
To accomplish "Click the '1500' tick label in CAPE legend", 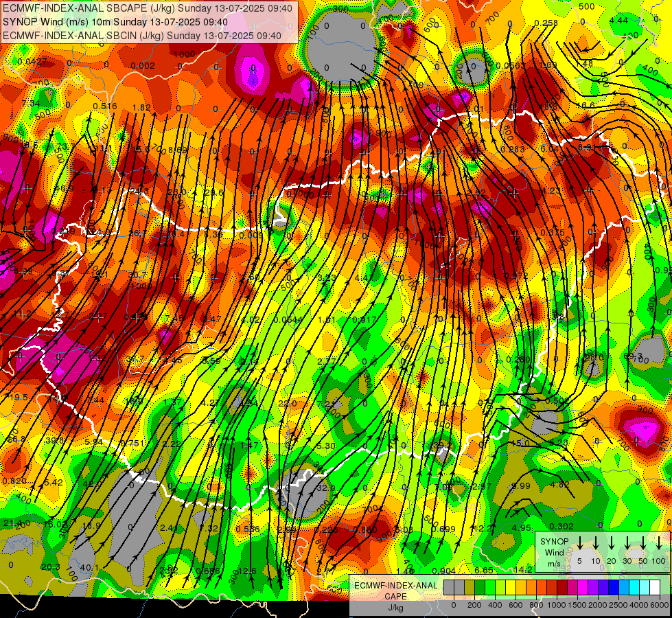I will (577, 605).
